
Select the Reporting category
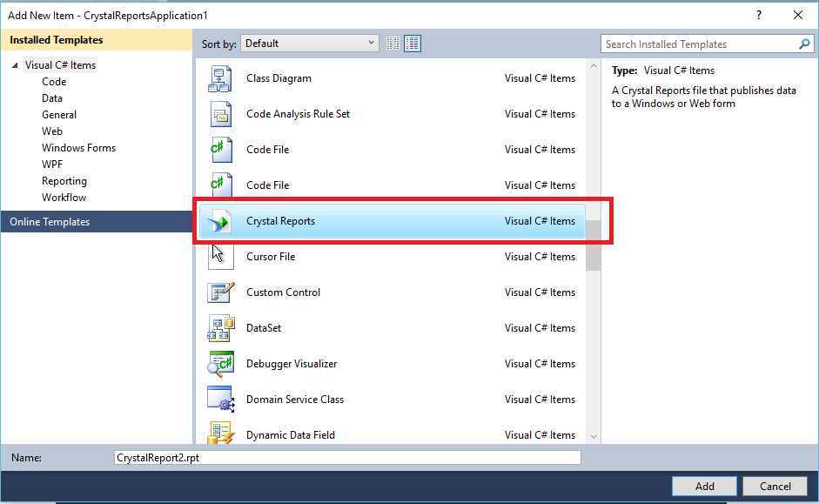pyautogui.click(x=64, y=181)
